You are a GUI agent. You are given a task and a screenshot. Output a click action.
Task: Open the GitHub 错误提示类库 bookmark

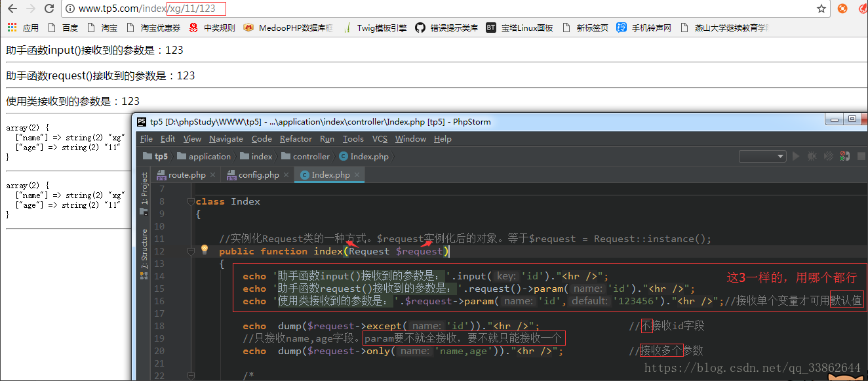(448, 28)
